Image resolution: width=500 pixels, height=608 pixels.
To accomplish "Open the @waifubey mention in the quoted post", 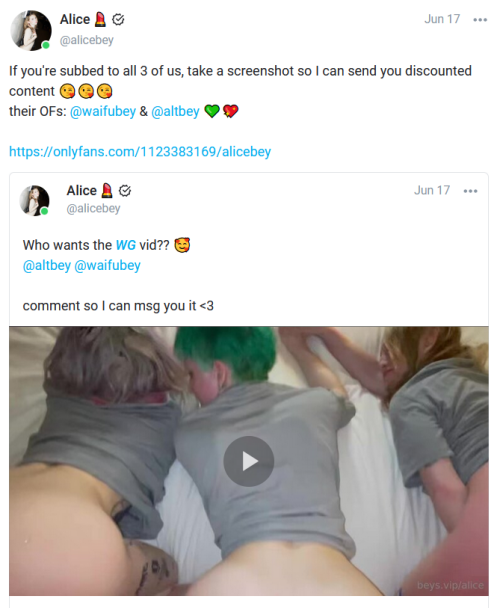I will [107, 266].
